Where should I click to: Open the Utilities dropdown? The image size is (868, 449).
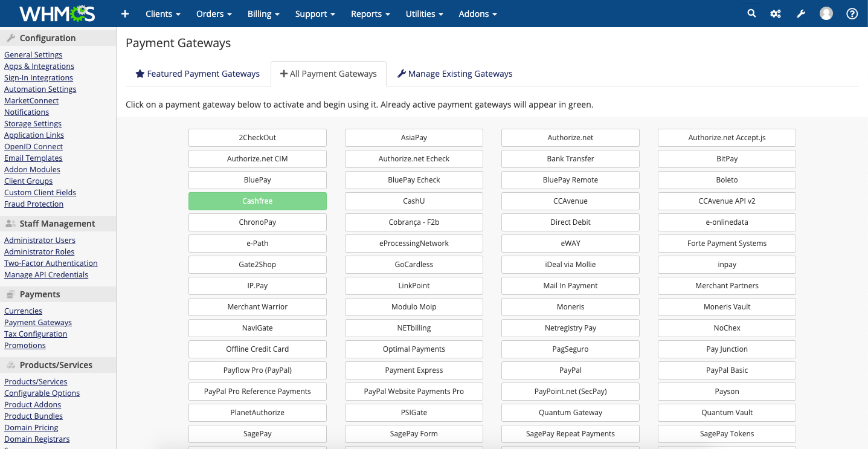click(x=425, y=14)
